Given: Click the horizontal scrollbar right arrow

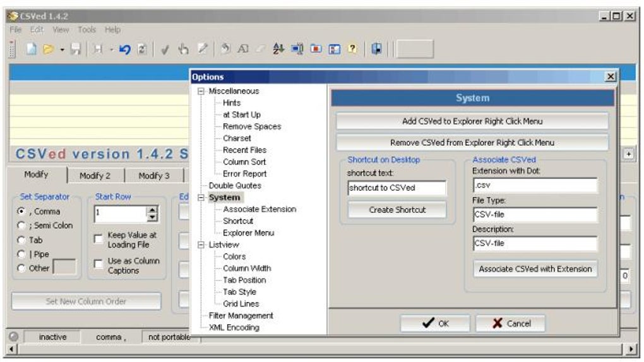Looking at the screenshot, I should coord(631,349).
